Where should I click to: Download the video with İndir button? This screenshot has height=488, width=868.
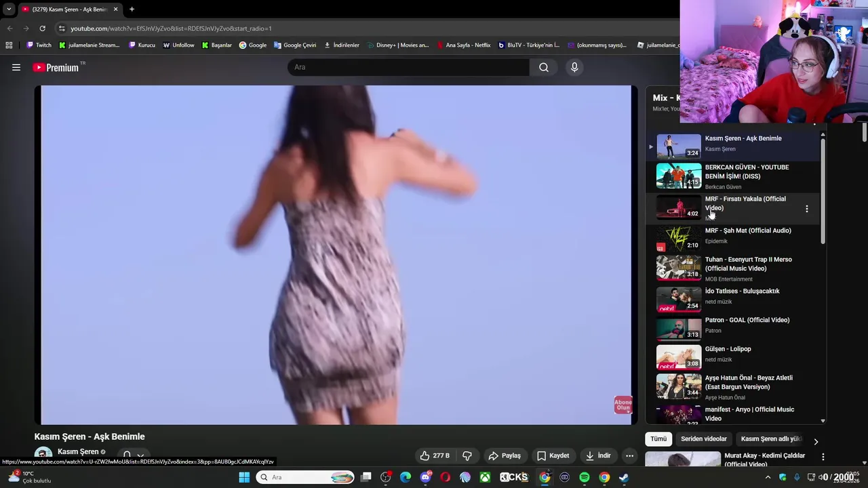[x=599, y=455]
